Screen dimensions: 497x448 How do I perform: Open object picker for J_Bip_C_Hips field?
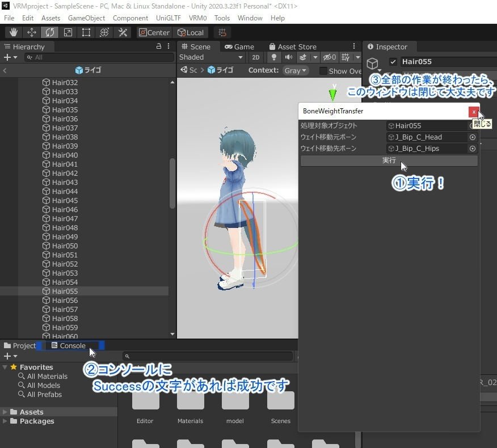tap(472, 149)
